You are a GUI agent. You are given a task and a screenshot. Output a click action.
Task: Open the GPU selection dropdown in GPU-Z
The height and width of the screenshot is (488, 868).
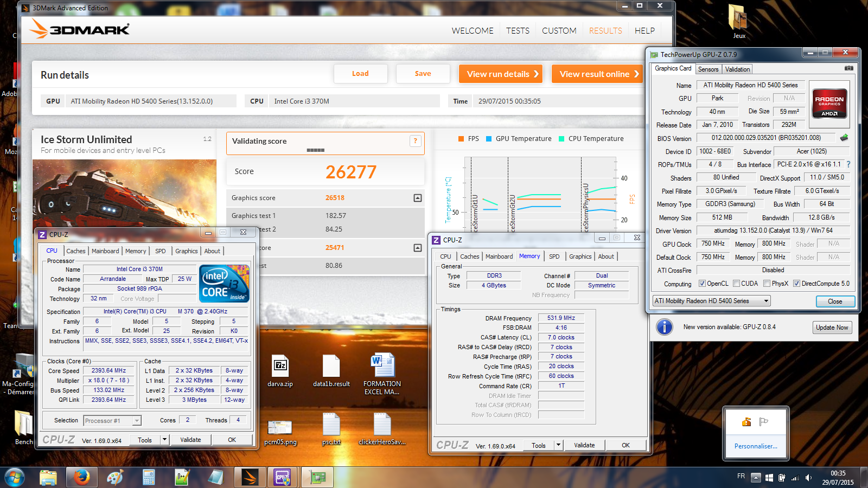712,301
